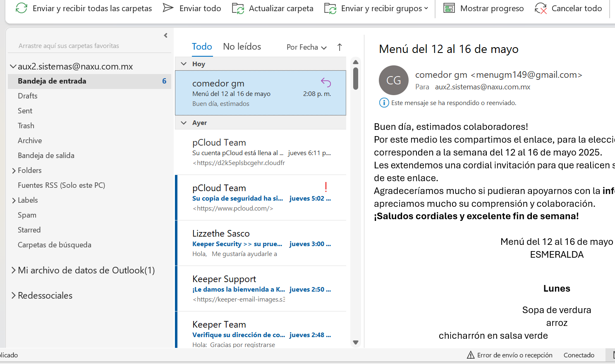This screenshot has width=615, height=364.
Task: Click the Mostrar progreso icon
Action: (x=449, y=8)
